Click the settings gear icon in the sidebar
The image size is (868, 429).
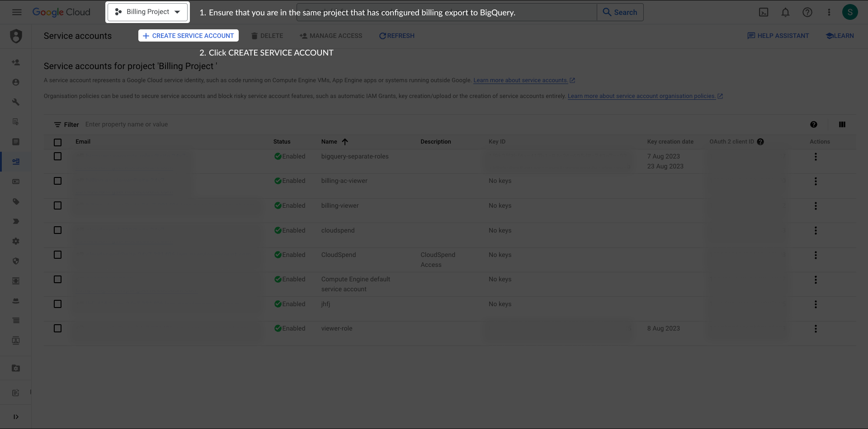tap(16, 241)
